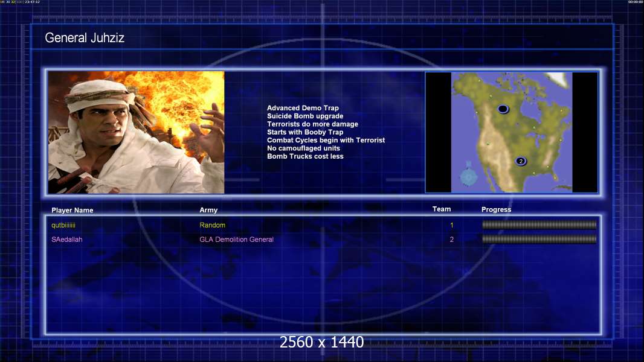The image size is (644, 362).
Task: Click the unnumbered start position marker on map
Action: coord(503,109)
